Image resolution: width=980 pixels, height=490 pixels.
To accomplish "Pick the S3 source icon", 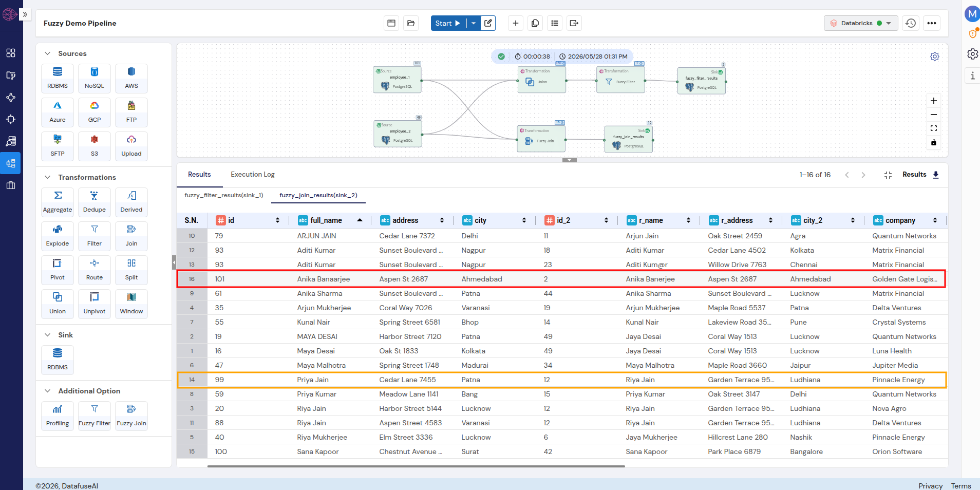I will pos(95,146).
